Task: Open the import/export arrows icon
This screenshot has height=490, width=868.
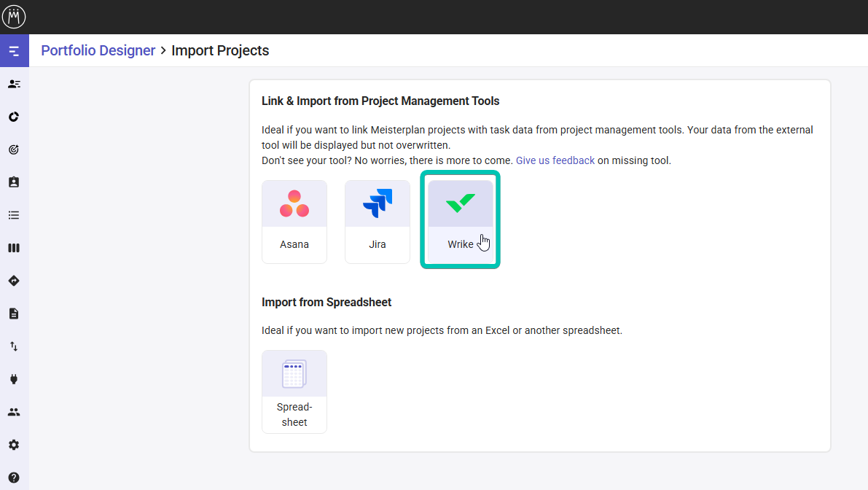Action: (14, 346)
